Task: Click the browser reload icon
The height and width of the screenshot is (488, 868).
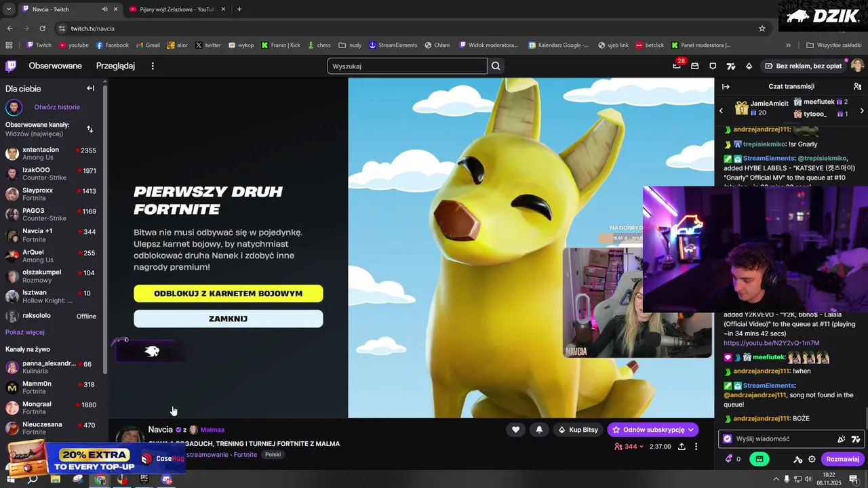Action: tap(42, 28)
